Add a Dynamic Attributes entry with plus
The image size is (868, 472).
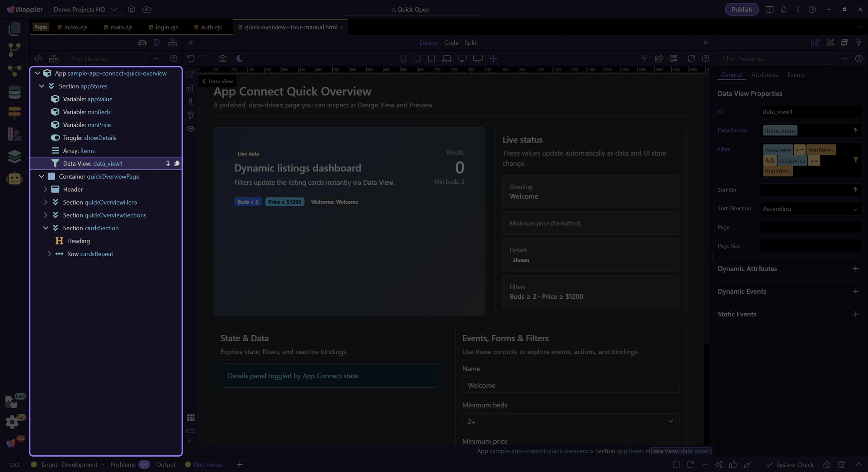(855, 269)
